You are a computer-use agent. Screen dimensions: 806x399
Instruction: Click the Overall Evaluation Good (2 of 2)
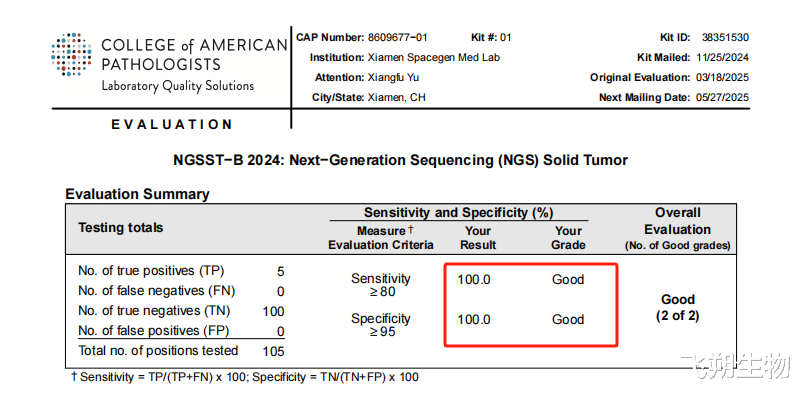tap(677, 307)
